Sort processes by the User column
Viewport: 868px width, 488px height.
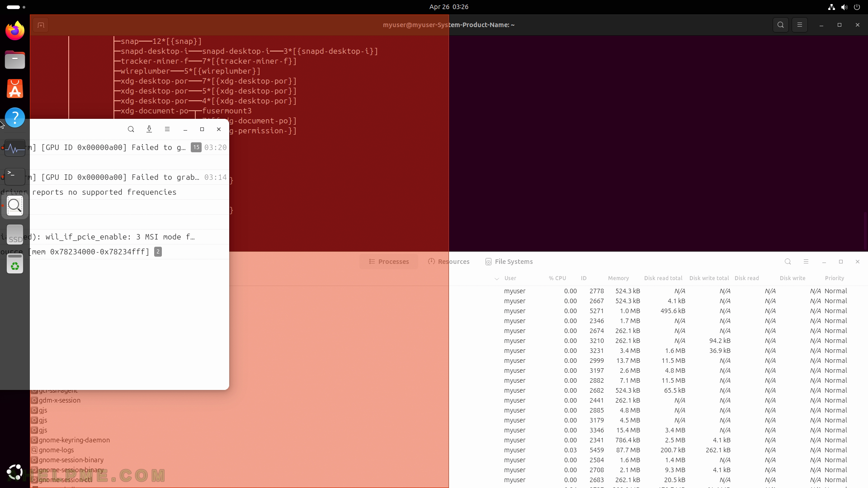click(510, 278)
